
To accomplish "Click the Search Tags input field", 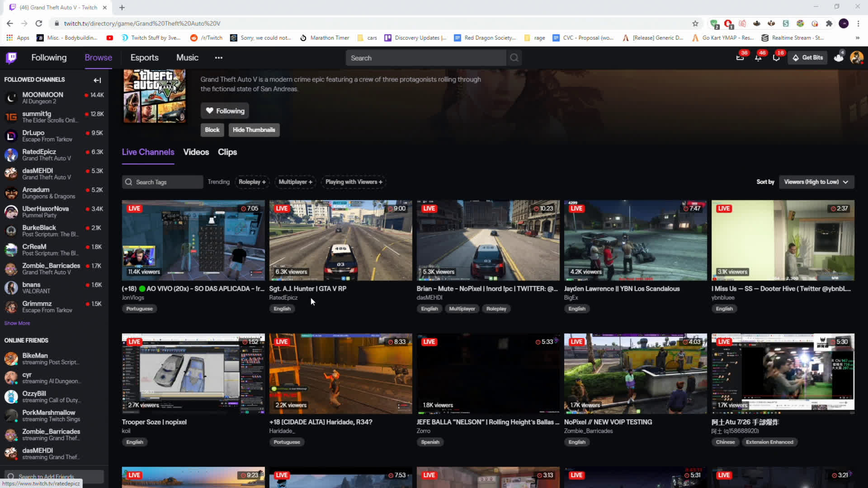I will [163, 182].
